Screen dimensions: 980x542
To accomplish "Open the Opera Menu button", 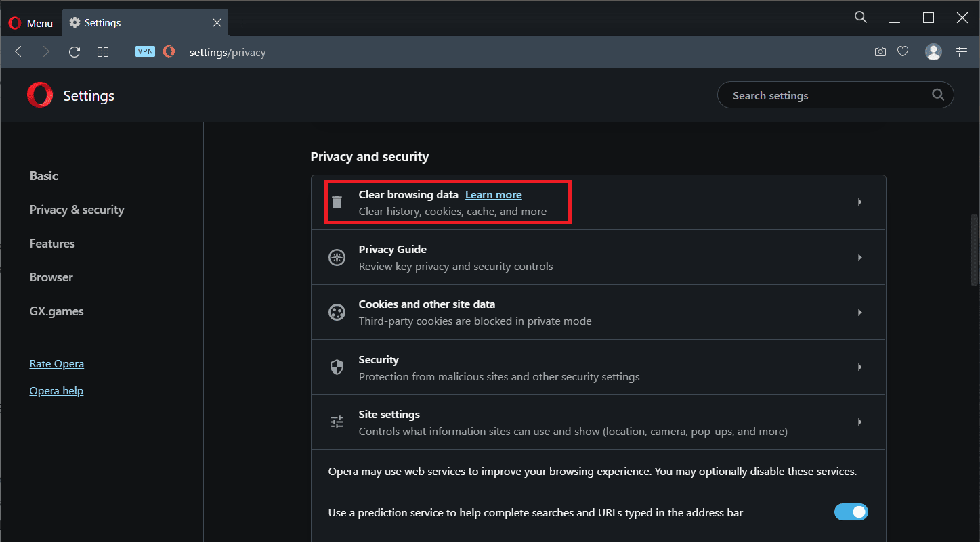I will pos(31,23).
